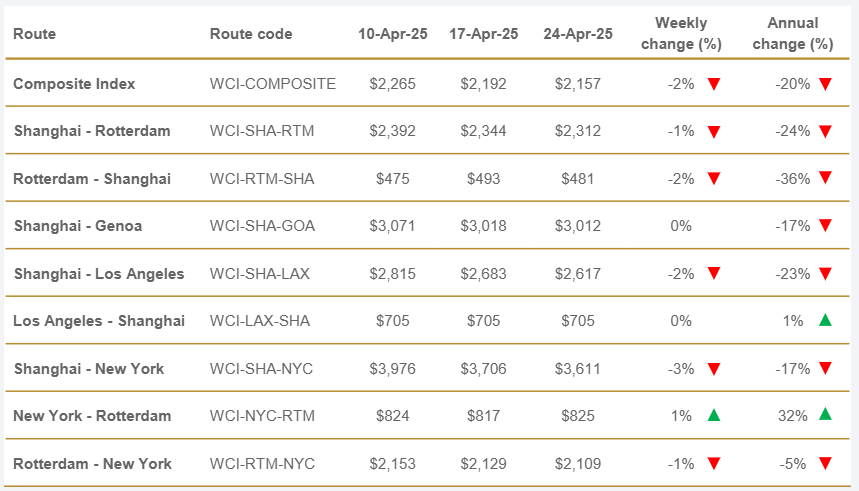Click the green annual arrow for New York - Rotterdam
Screen dimensions: 859x491
[x=825, y=415]
